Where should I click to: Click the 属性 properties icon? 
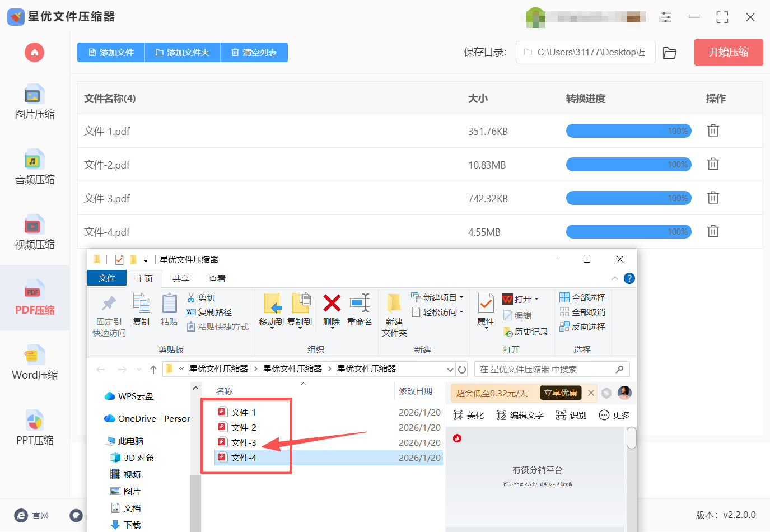[486, 309]
